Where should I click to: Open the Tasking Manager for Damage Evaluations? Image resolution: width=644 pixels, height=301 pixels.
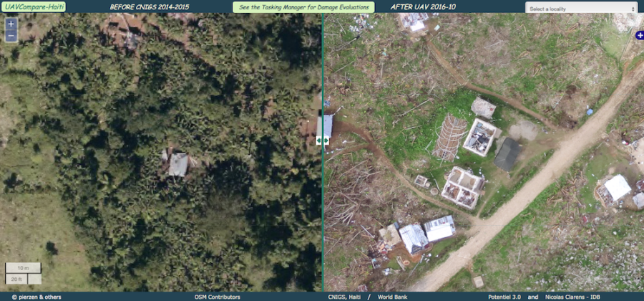[x=303, y=7]
